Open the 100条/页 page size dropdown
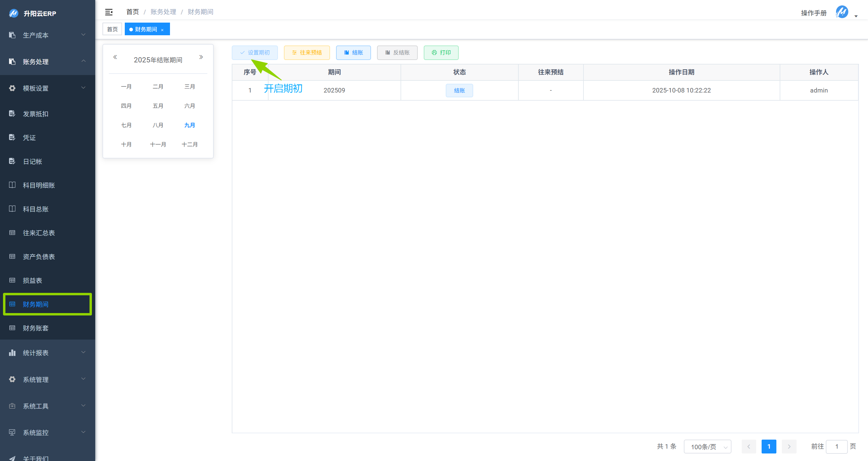The width and height of the screenshot is (868, 461). 707,447
